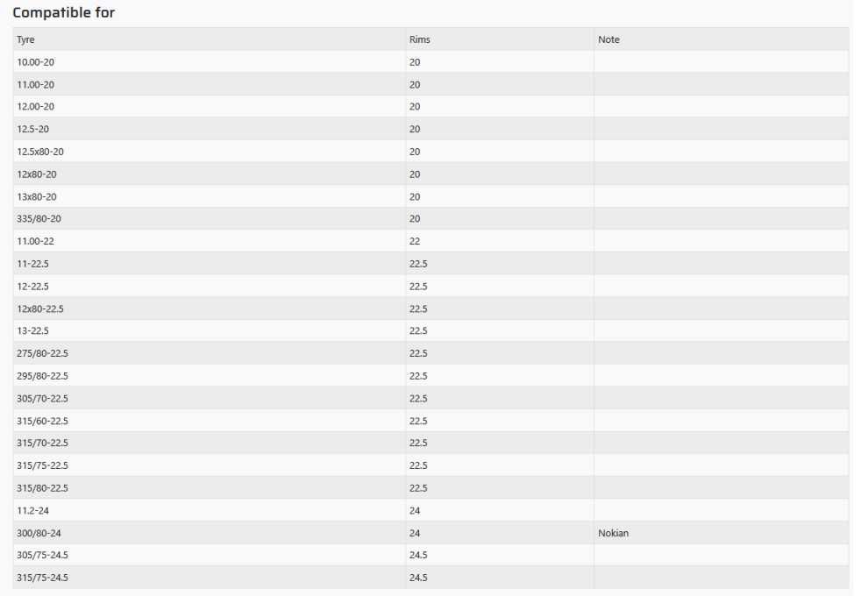The width and height of the screenshot is (868, 596).
Task: Select the 10.00-20 tyre cell
Action: [35, 62]
